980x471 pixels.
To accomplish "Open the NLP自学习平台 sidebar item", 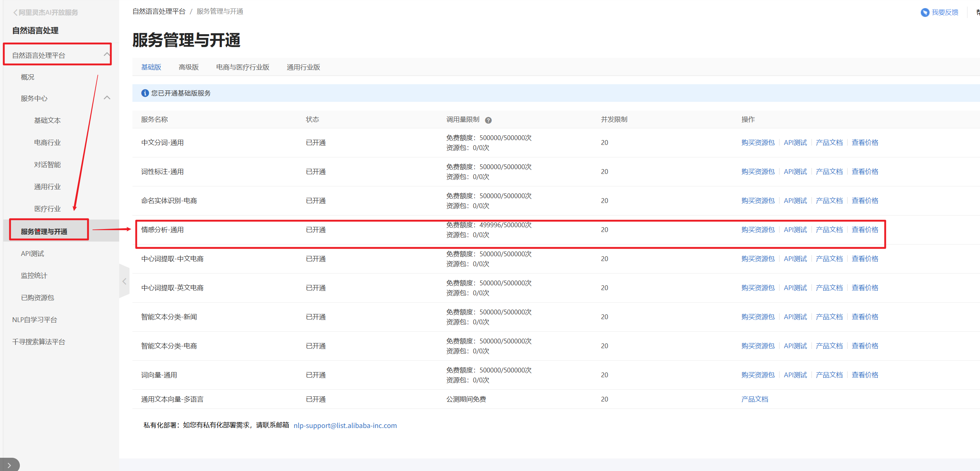I will click(35, 320).
